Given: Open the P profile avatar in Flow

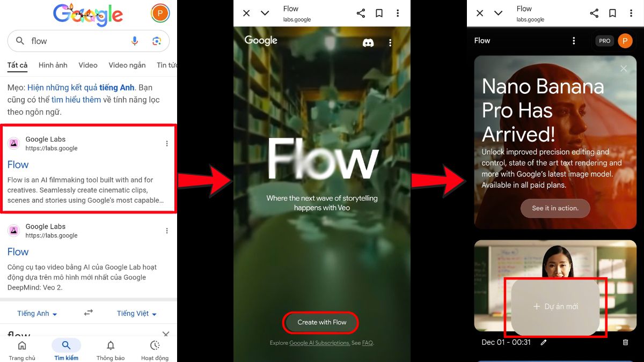Looking at the screenshot, I should 625,40.
